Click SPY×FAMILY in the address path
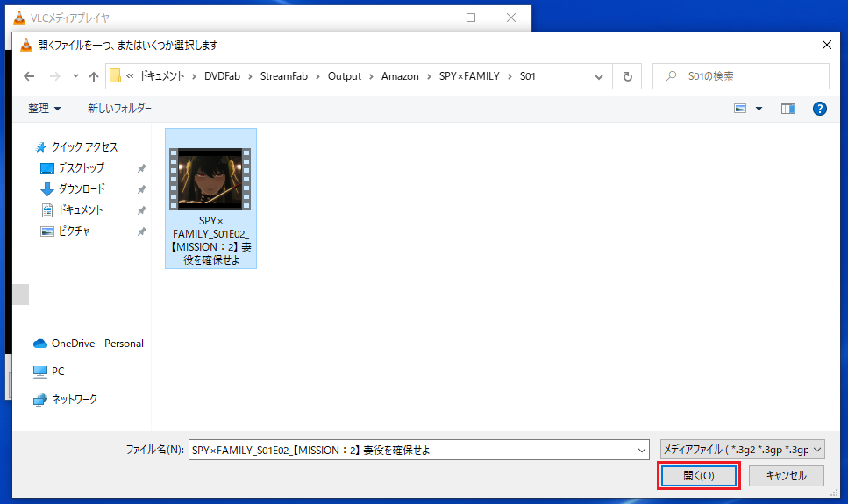Viewport: 848px width, 504px height. 469,76
